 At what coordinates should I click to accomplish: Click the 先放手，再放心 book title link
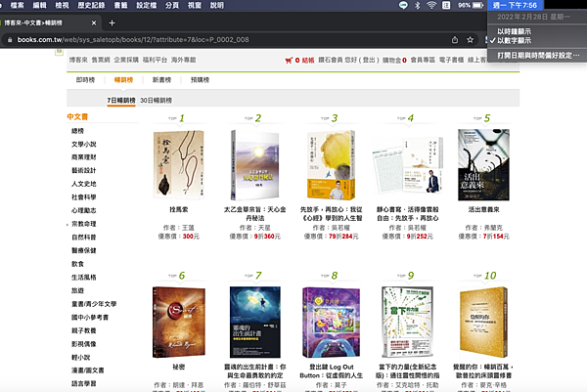[332, 213]
